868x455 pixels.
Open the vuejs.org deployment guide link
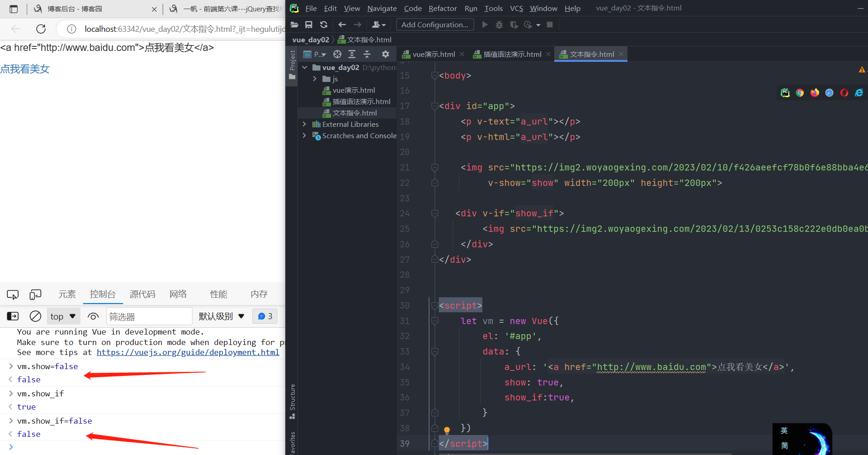click(x=188, y=352)
